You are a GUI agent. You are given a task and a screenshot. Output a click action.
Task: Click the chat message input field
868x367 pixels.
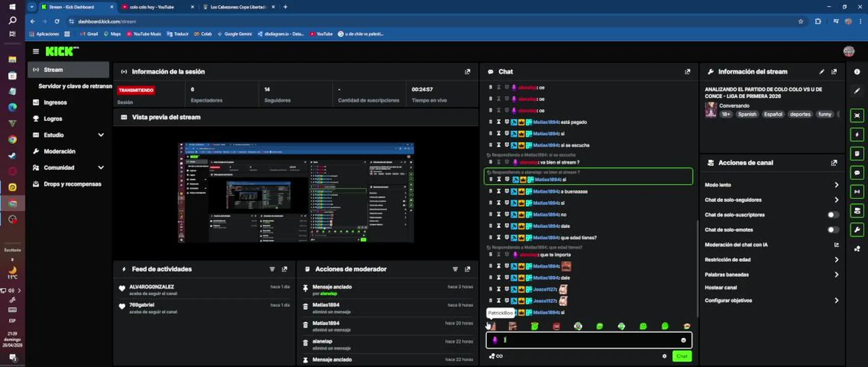point(588,340)
